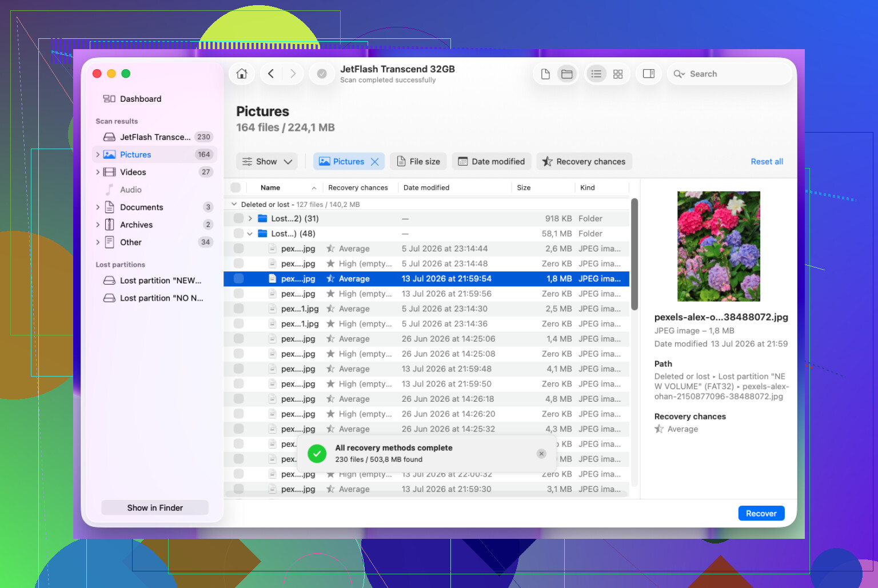
Task: Check the file dated 26 Jun 14:25:06
Action: (239, 339)
